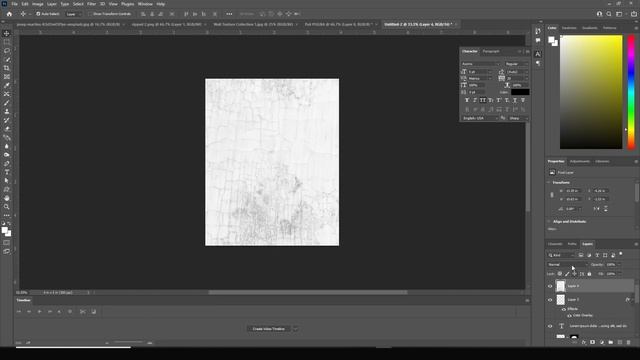Viewport: 640px width, 360px height.
Task: Switch to the Adjustments tab
Action: click(580, 162)
